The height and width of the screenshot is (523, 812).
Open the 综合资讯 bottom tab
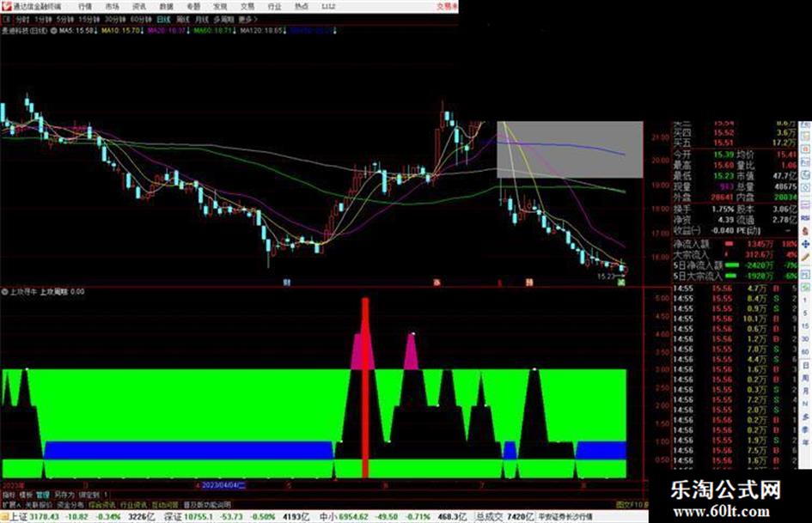tap(102, 504)
